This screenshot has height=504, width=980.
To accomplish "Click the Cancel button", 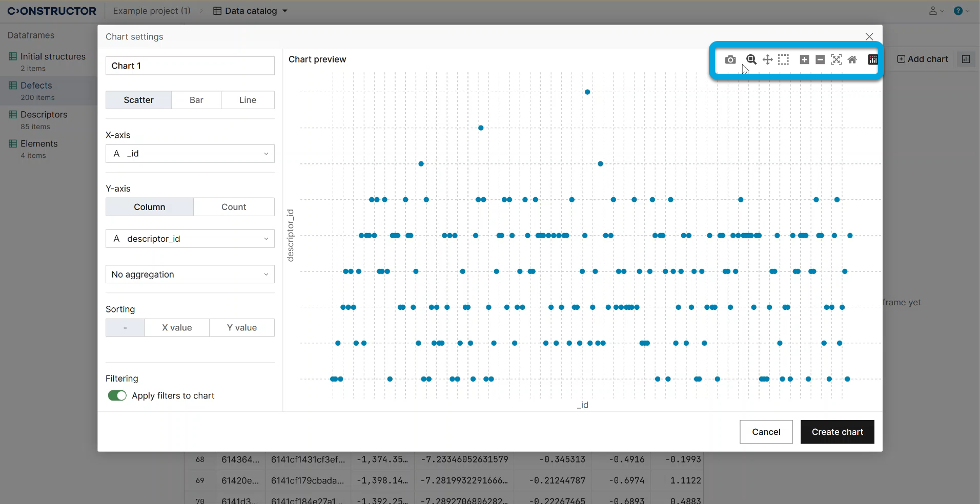I will [766, 432].
